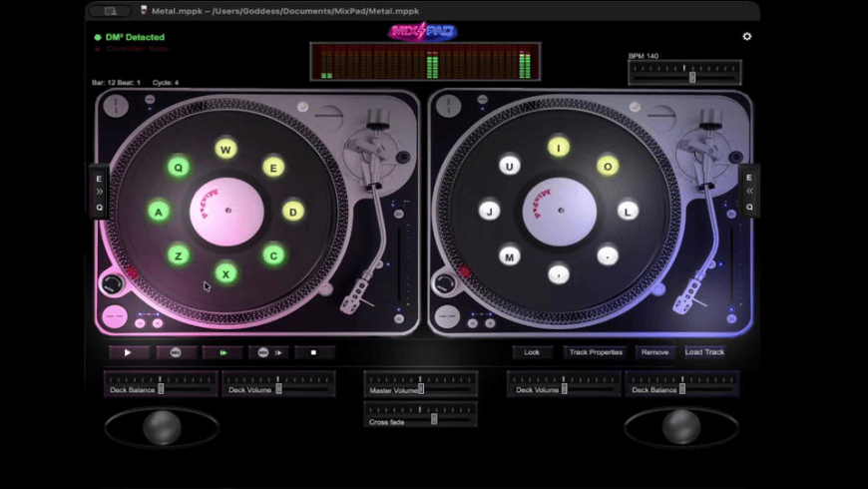Click right turntable red indicator light
Viewport: 868px width, 489px height.
[x=465, y=271]
